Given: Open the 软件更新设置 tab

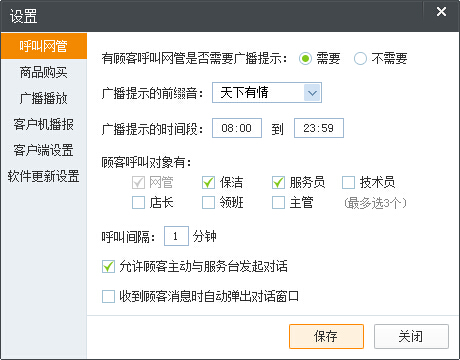Looking at the screenshot, I should pos(44,176).
